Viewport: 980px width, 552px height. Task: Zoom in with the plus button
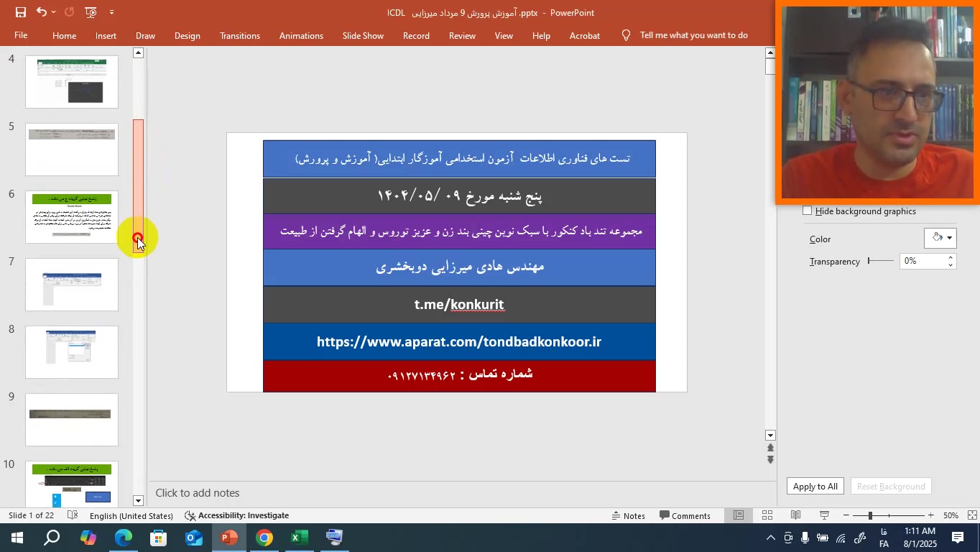[930, 515]
